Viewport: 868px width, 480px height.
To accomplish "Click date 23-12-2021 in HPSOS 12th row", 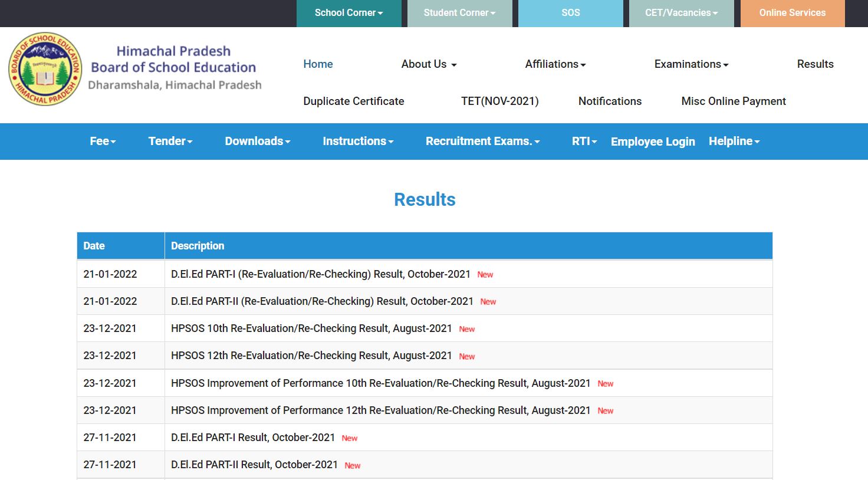I will [110, 356].
